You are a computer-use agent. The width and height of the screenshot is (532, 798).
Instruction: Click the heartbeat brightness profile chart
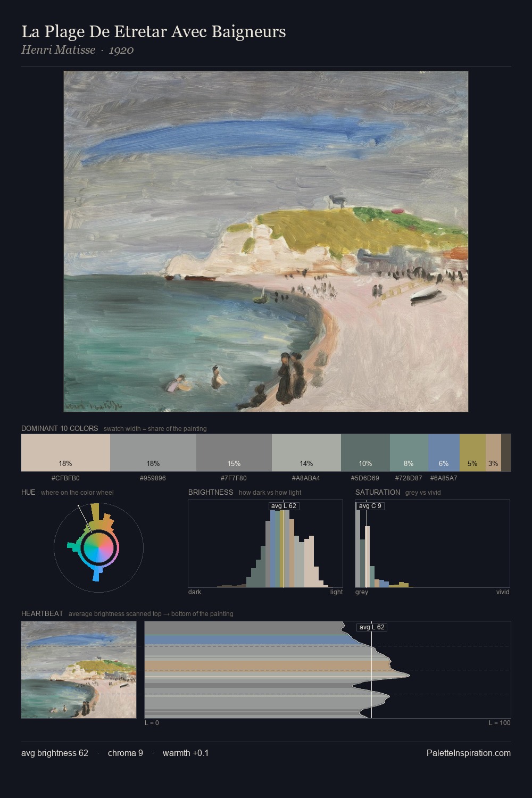(328, 670)
